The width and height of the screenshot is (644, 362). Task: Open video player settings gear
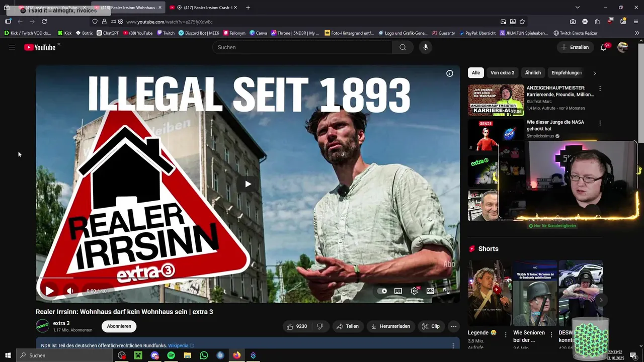(414, 291)
